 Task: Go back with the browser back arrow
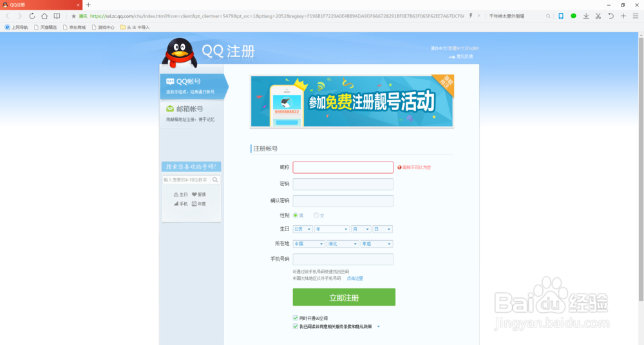tap(7, 16)
